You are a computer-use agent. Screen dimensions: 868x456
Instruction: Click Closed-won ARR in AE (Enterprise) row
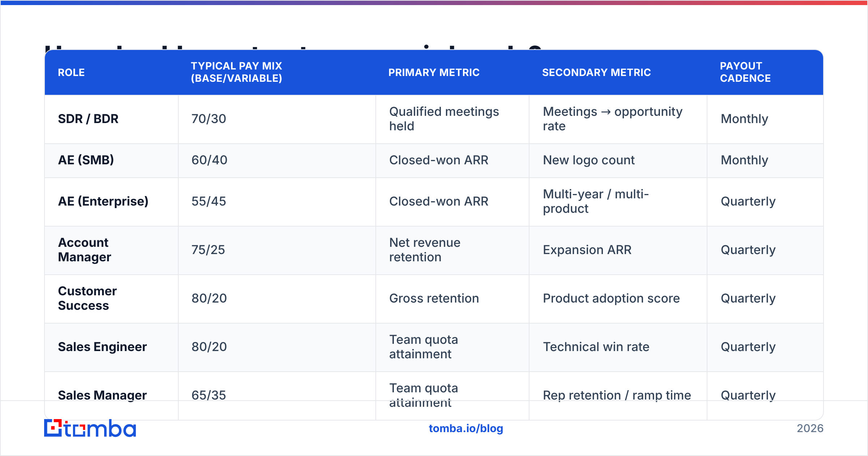pyautogui.click(x=439, y=201)
